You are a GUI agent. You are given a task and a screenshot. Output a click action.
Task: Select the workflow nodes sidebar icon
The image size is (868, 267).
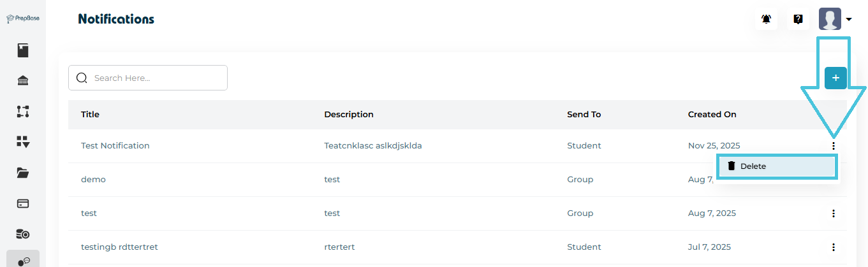coord(23,112)
